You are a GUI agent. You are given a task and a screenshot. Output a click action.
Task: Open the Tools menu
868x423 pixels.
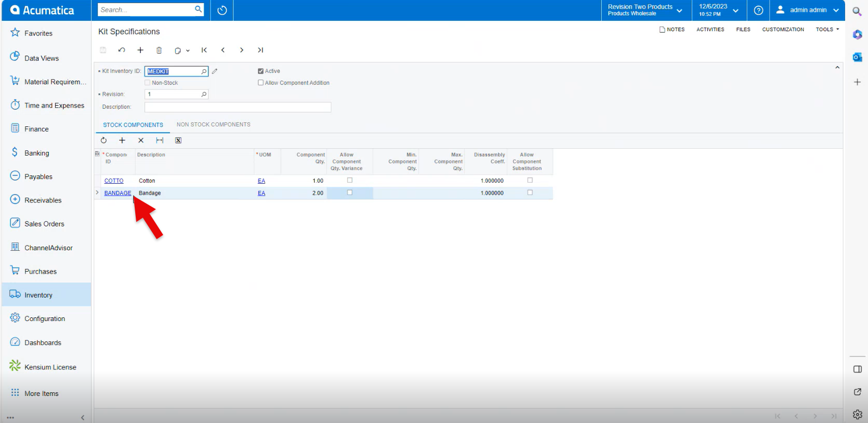click(827, 30)
